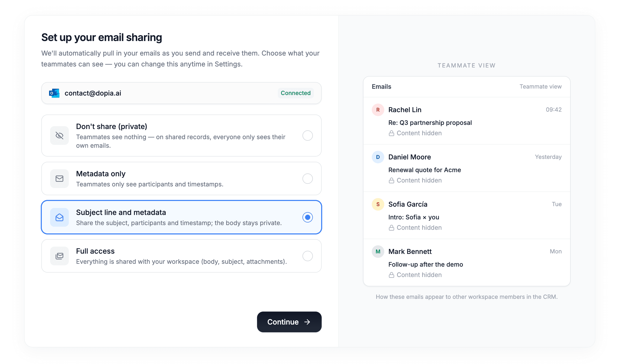Click the open envelope icon for Subject line
Image resolution: width=620 pixels, height=364 pixels.
[59, 217]
